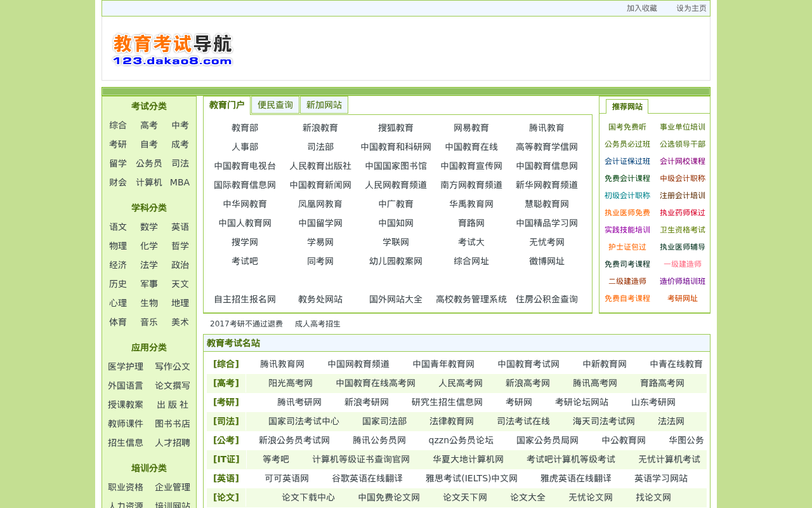812x508 pixels.
Task: Open the 网易教育 link
Action: [x=471, y=128]
